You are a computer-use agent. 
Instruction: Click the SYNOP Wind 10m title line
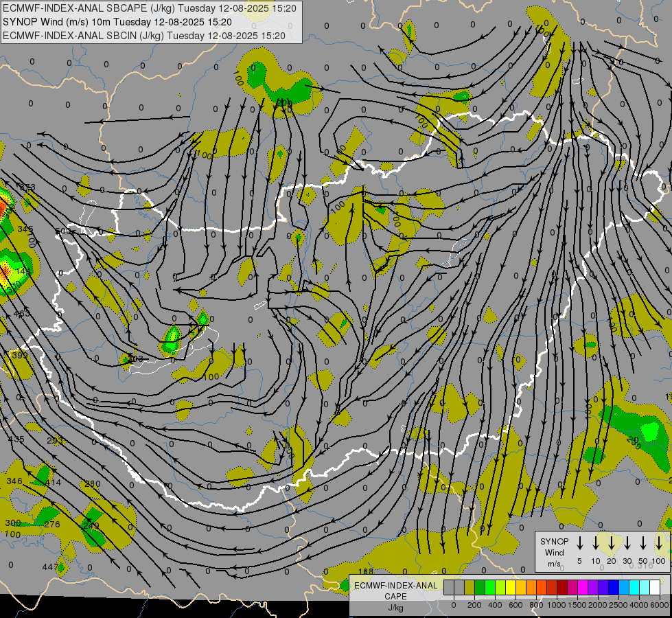point(117,22)
